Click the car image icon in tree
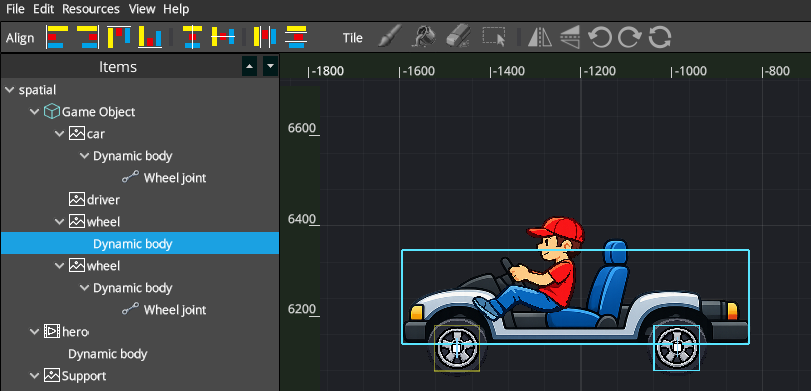This screenshot has width=811, height=391. coord(77,133)
